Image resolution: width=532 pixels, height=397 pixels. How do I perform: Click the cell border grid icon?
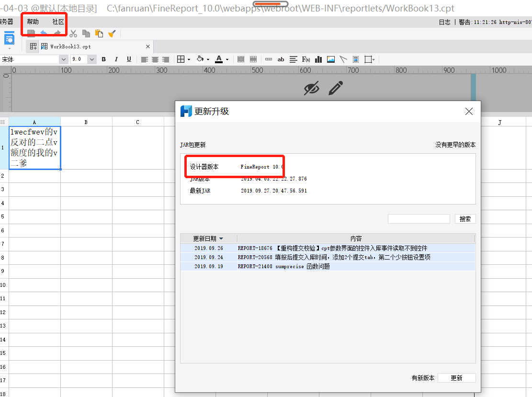coord(181,59)
